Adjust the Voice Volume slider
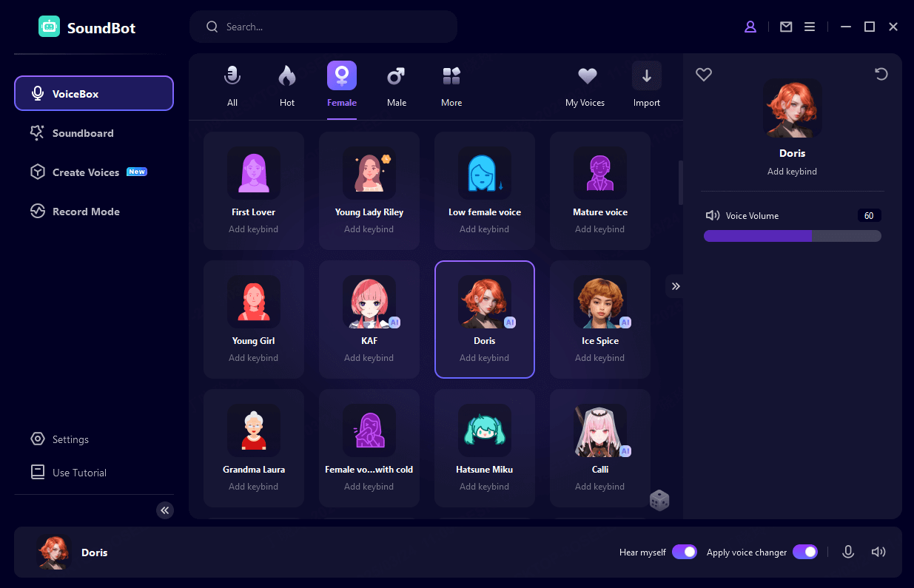 coord(792,236)
